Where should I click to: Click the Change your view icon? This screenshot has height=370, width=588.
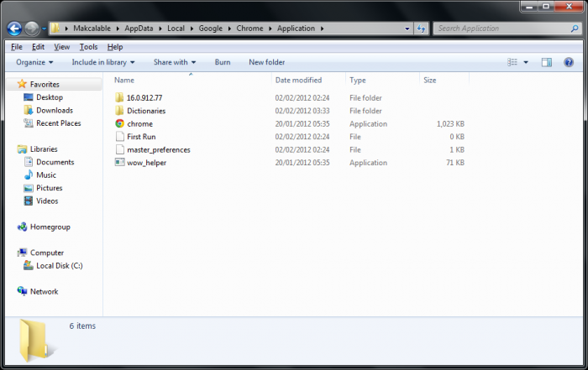tap(512, 62)
